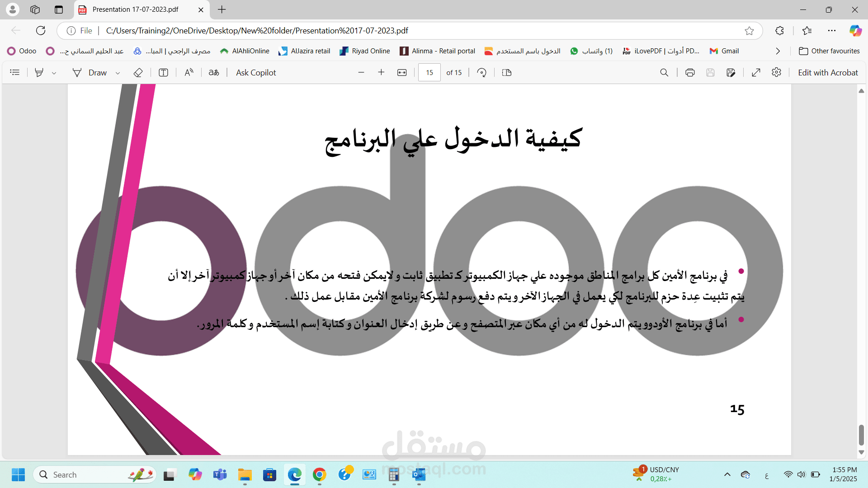Select the Highlight tool
Screen dimensions: 868x488
tap(39, 72)
